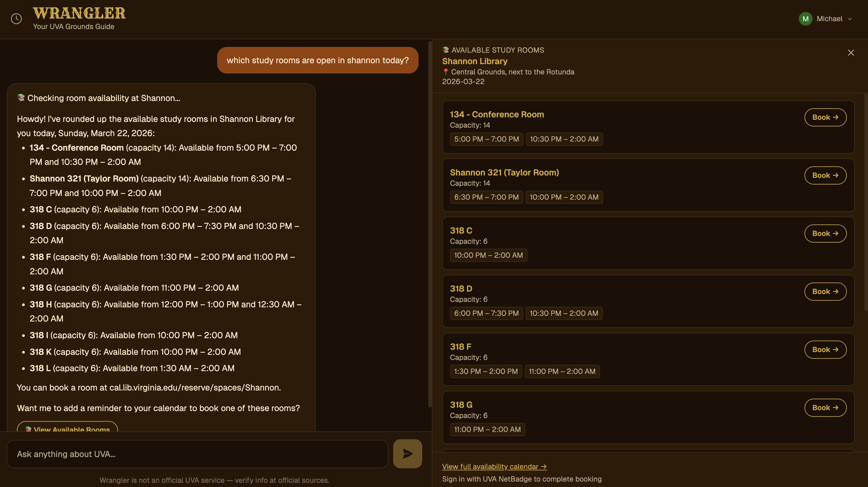Book room 318 D

pos(825,292)
